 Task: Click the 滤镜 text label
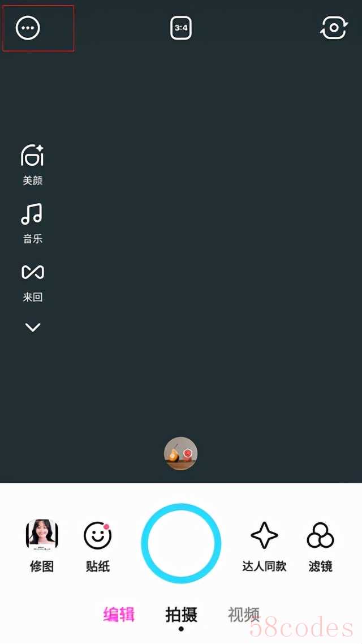coord(321,566)
